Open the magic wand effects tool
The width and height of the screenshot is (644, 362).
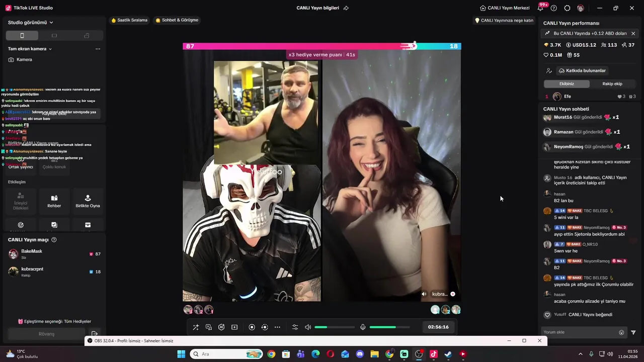[x=196, y=327]
